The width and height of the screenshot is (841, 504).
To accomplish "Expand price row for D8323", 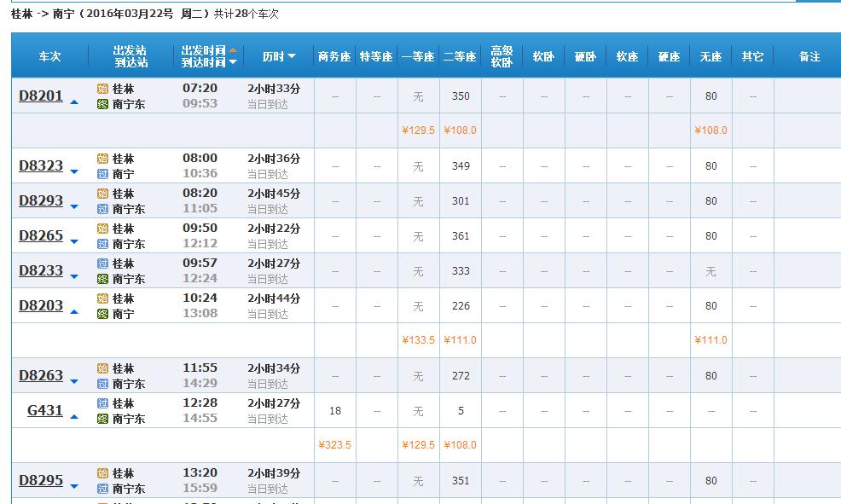I will (x=74, y=171).
